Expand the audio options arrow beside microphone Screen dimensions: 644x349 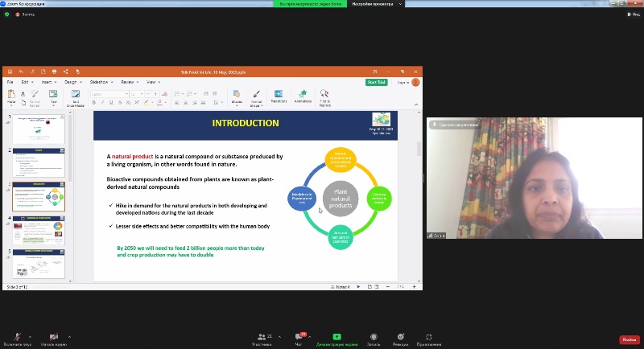(x=30, y=337)
